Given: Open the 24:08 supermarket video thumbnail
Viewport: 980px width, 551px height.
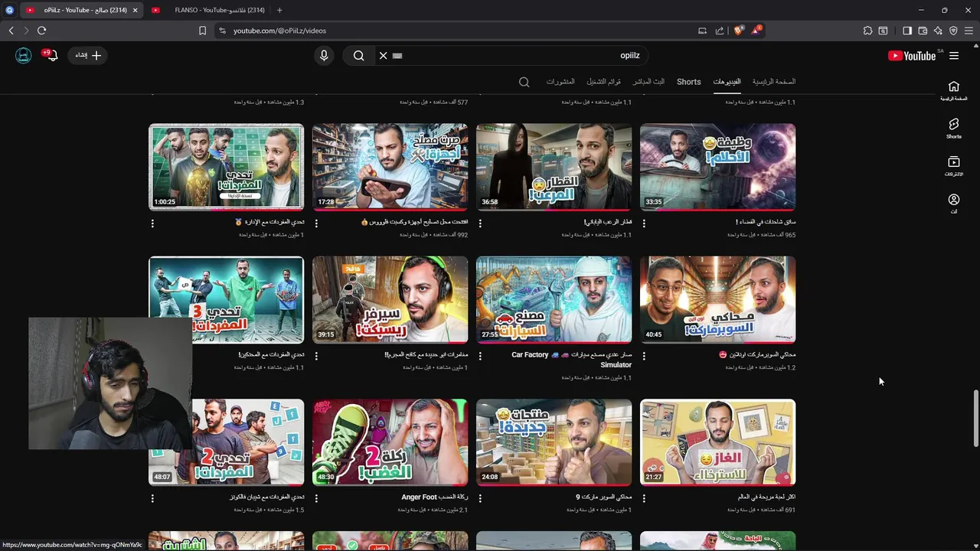Looking at the screenshot, I should [x=554, y=442].
